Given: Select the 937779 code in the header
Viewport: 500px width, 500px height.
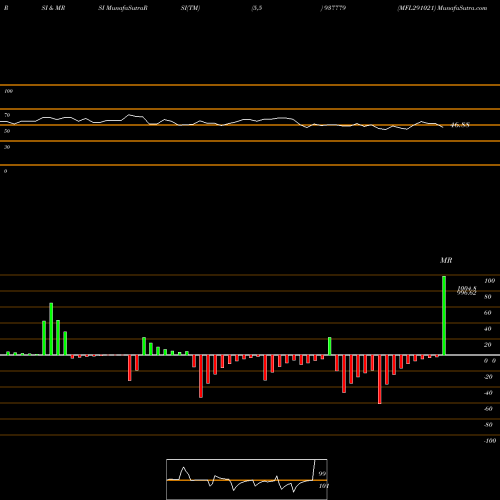Looking at the screenshot, I should (x=335, y=8).
